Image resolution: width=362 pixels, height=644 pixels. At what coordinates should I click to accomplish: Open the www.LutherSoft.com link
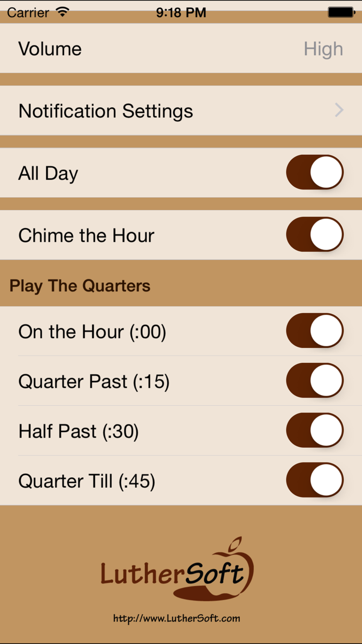pyautogui.click(x=177, y=618)
